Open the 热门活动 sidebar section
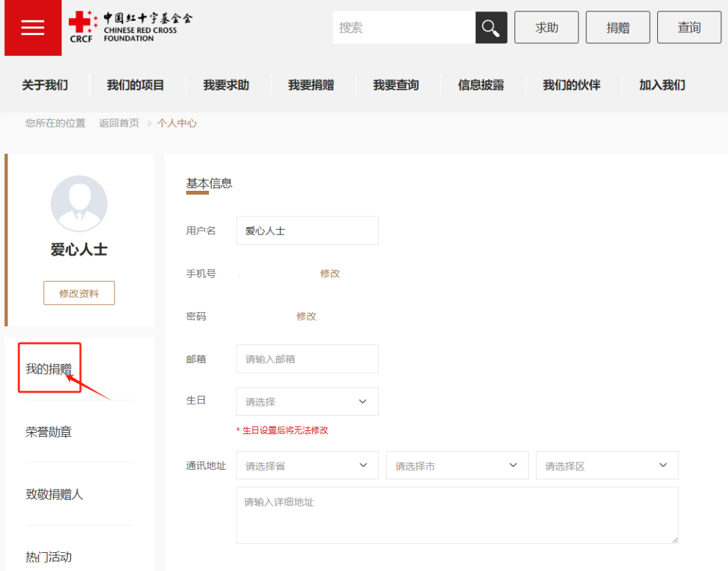 click(x=46, y=557)
